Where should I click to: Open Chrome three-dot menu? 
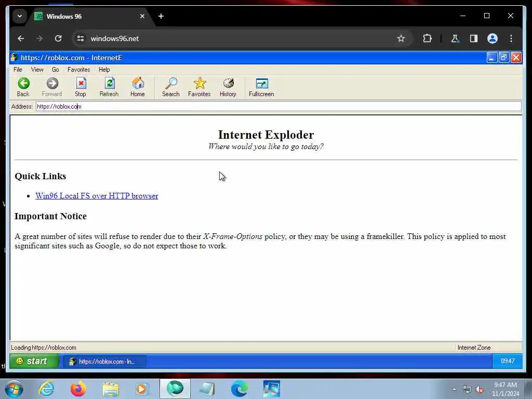(511, 38)
